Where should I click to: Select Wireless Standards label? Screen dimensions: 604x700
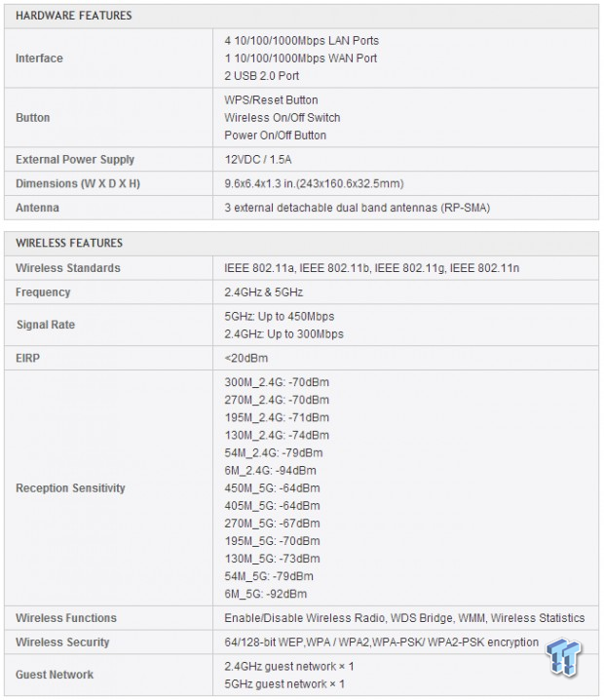68,268
